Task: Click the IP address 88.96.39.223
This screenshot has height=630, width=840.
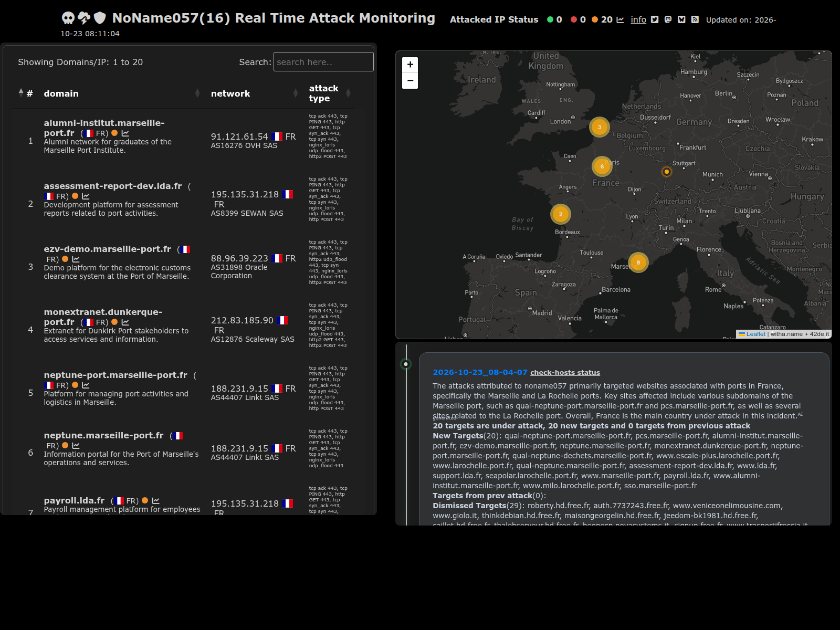Action: pos(239,258)
